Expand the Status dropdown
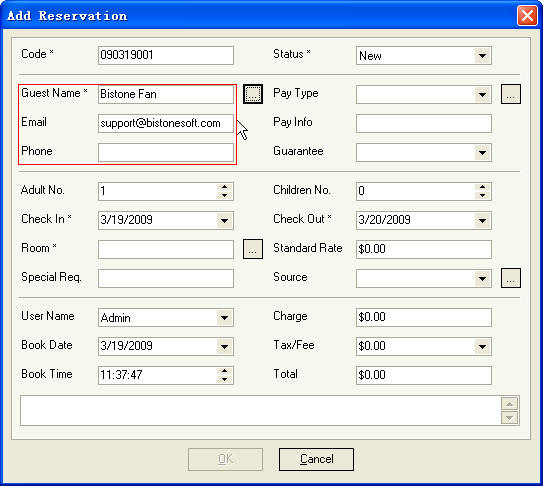543x486 pixels. tap(482, 55)
